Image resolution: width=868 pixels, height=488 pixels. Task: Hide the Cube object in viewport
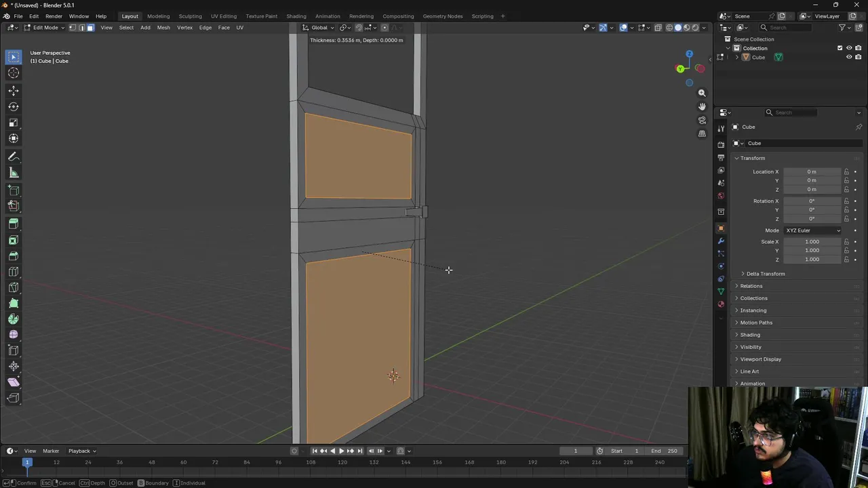coord(849,58)
